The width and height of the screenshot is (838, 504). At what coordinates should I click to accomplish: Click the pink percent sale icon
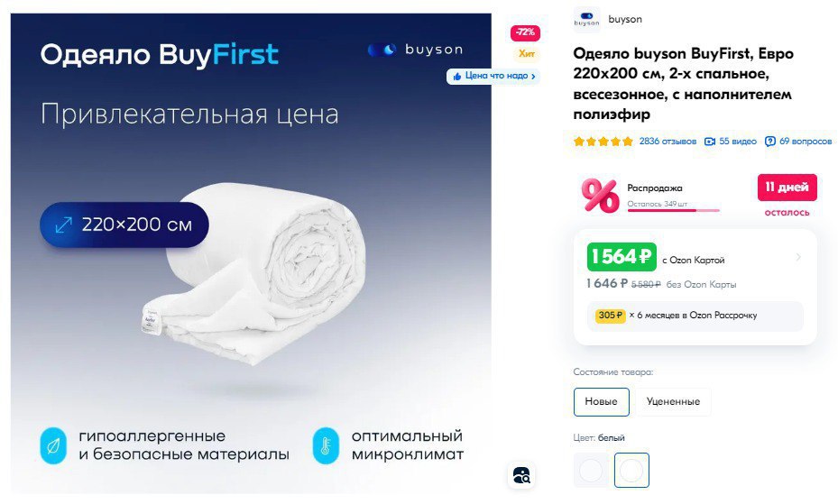(x=600, y=196)
